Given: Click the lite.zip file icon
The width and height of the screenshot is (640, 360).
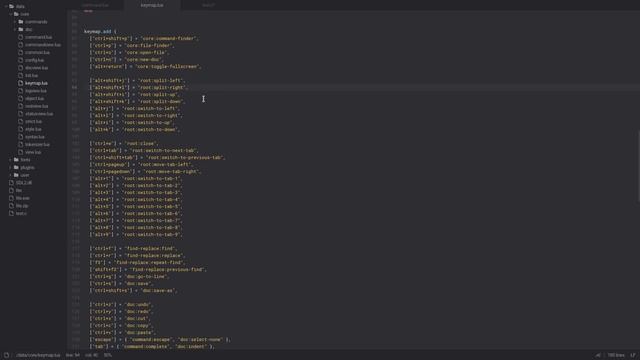Looking at the screenshot, I should click(x=11, y=206).
